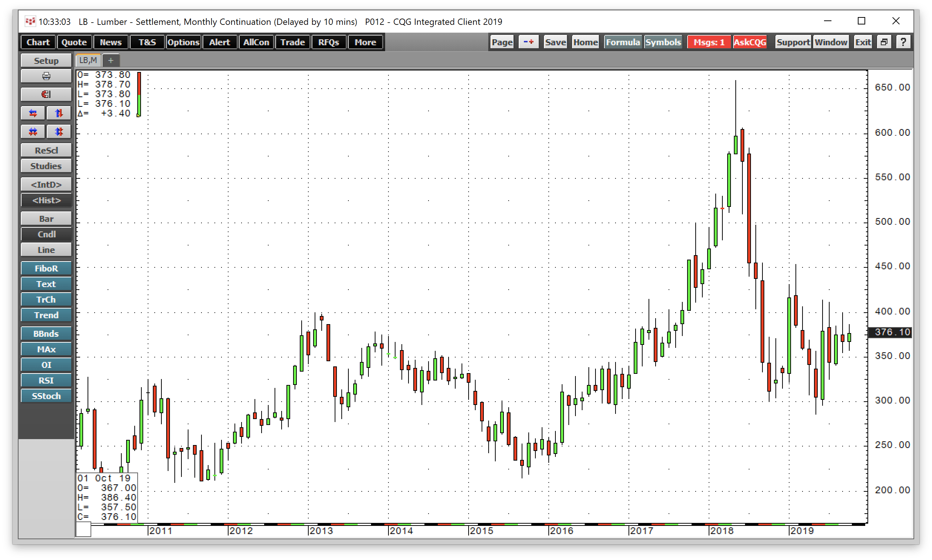This screenshot has height=560, width=932.
Task: Select Cndl candlestick chart type
Action: click(x=46, y=234)
